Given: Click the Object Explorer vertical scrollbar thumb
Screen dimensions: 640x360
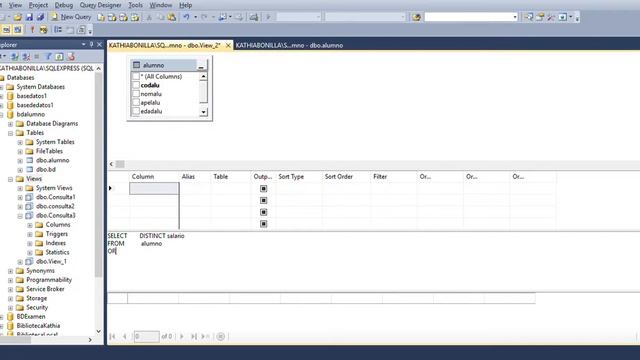Looking at the screenshot, I should point(98,175).
